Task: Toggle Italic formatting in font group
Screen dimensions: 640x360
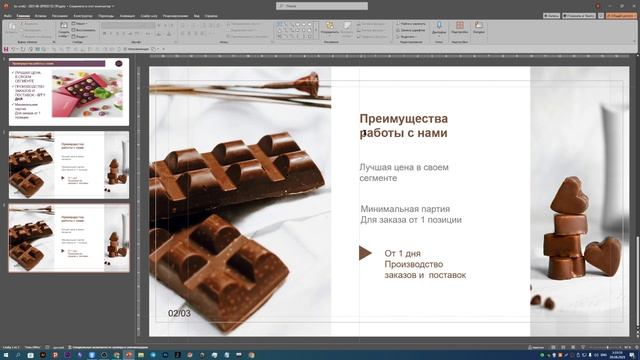Action: coord(111,34)
